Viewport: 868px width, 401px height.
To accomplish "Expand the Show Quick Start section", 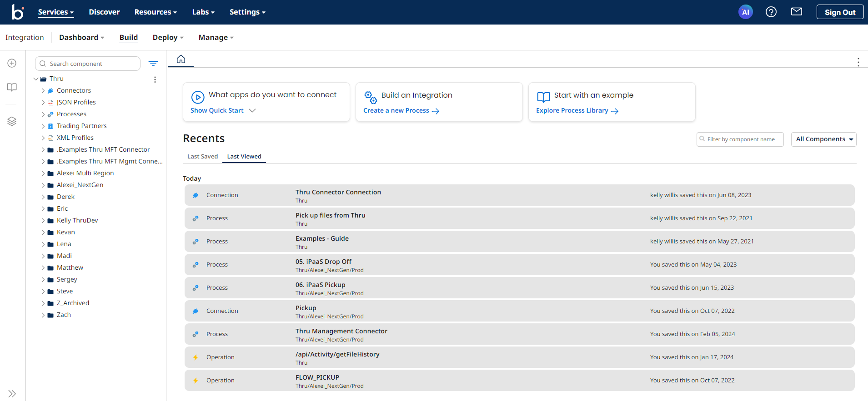I will click(x=223, y=111).
